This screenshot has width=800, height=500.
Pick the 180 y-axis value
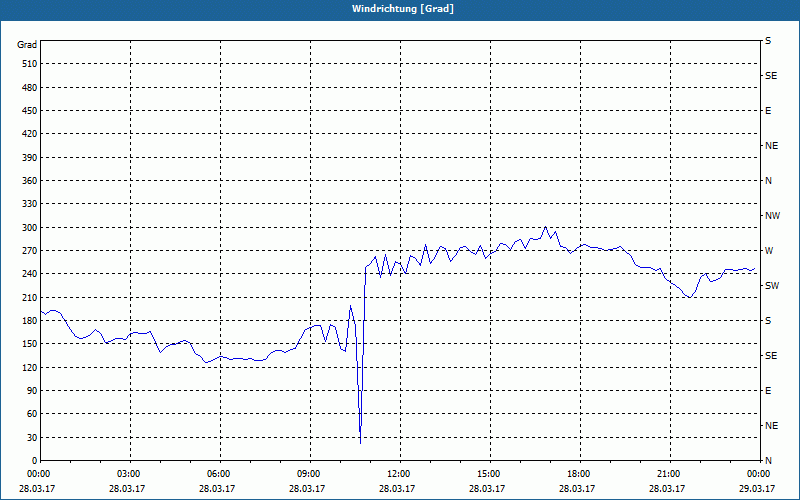click(x=30, y=320)
